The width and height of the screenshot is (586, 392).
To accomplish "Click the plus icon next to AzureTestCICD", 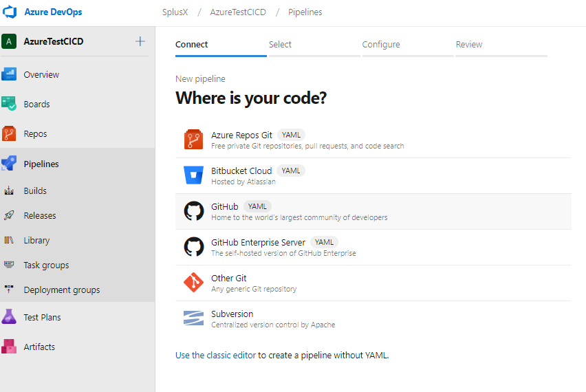I will [x=140, y=41].
